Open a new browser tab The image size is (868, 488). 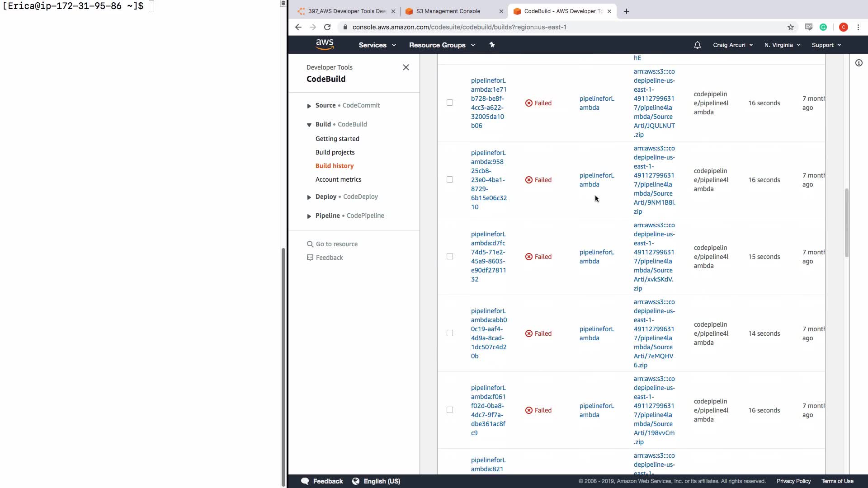pyautogui.click(x=626, y=11)
